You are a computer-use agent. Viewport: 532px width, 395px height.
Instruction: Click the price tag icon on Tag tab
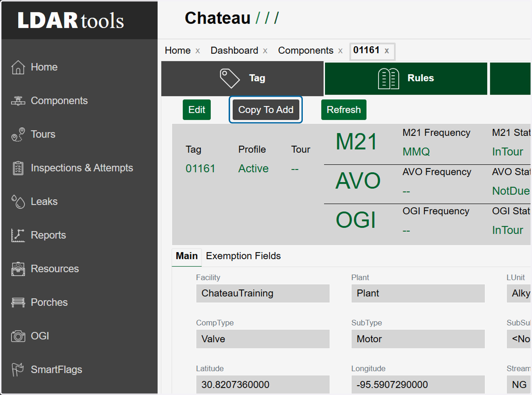tap(230, 79)
